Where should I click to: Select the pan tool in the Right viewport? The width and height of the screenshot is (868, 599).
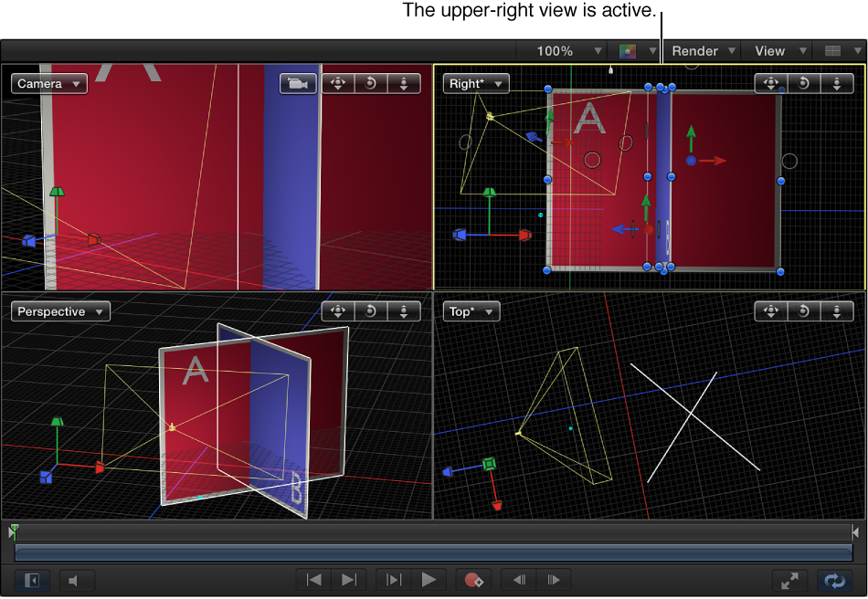coord(771,83)
